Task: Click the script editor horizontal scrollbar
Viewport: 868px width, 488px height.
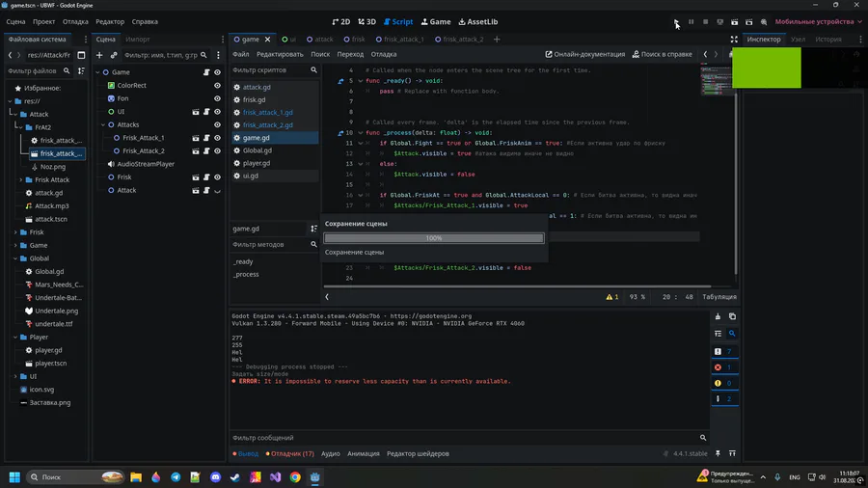Action: click(x=517, y=286)
